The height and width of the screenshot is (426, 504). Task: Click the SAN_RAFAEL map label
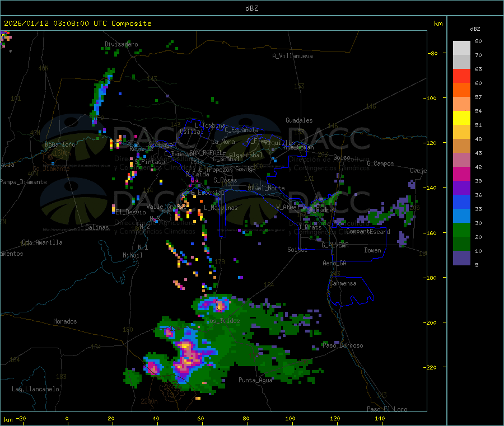pos(206,152)
